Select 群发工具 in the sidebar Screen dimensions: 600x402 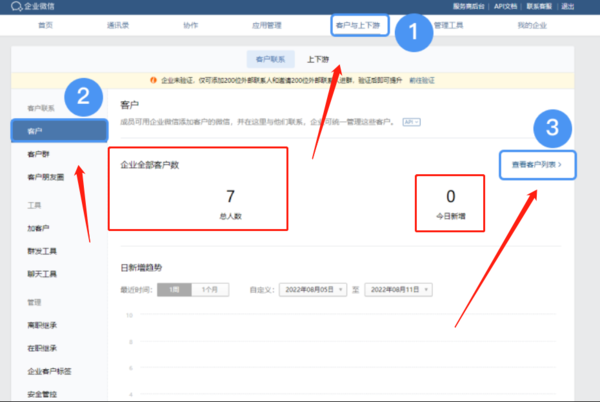click(x=41, y=251)
